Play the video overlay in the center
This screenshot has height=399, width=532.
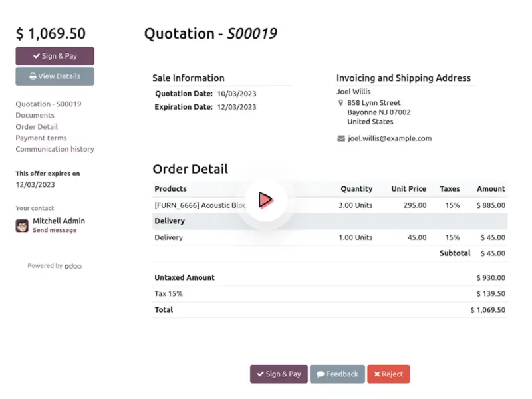click(x=265, y=199)
